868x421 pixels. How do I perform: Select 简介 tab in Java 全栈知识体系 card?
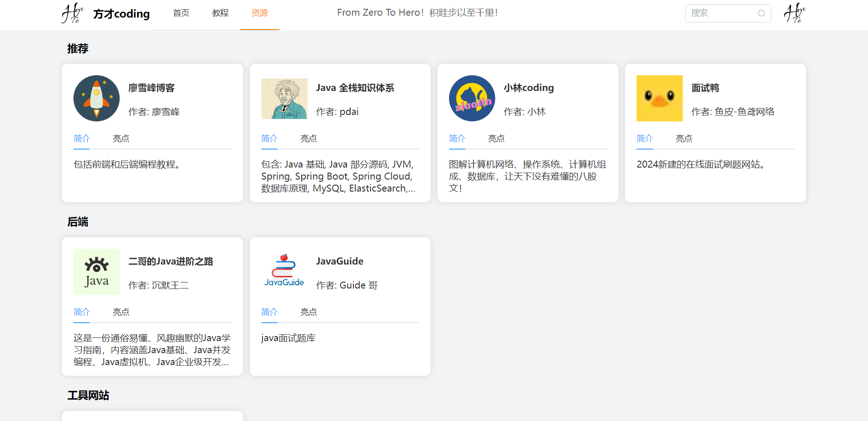tap(269, 138)
